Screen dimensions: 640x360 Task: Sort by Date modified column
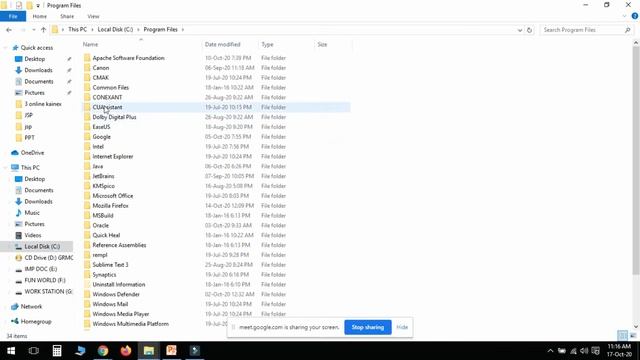tap(222, 44)
